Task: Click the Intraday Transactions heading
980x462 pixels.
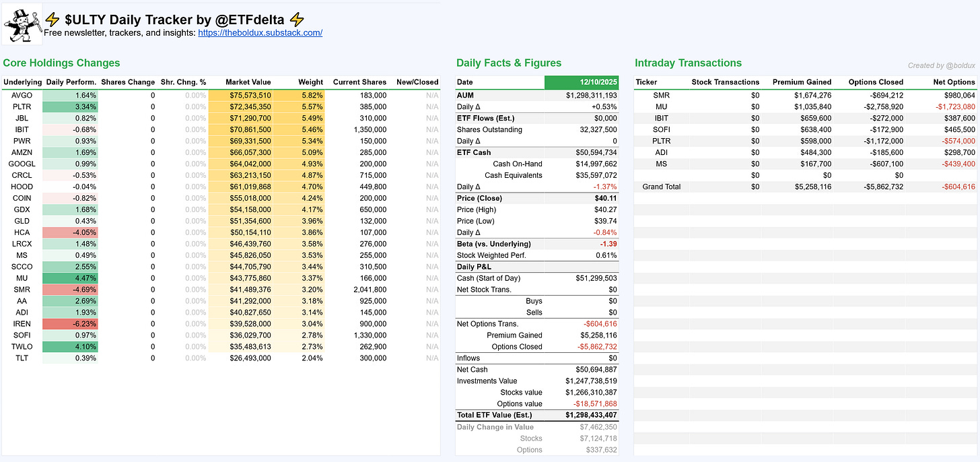Action: click(x=688, y=63)
